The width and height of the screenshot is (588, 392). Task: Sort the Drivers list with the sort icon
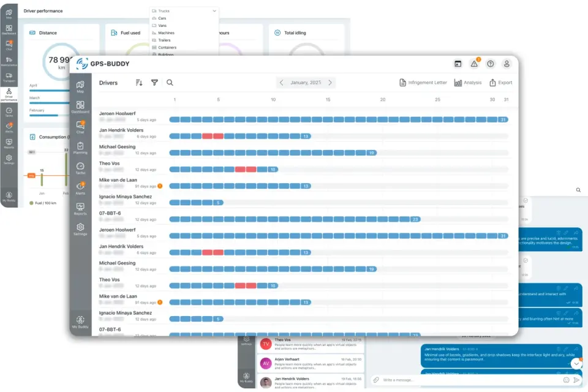(139, 83)
